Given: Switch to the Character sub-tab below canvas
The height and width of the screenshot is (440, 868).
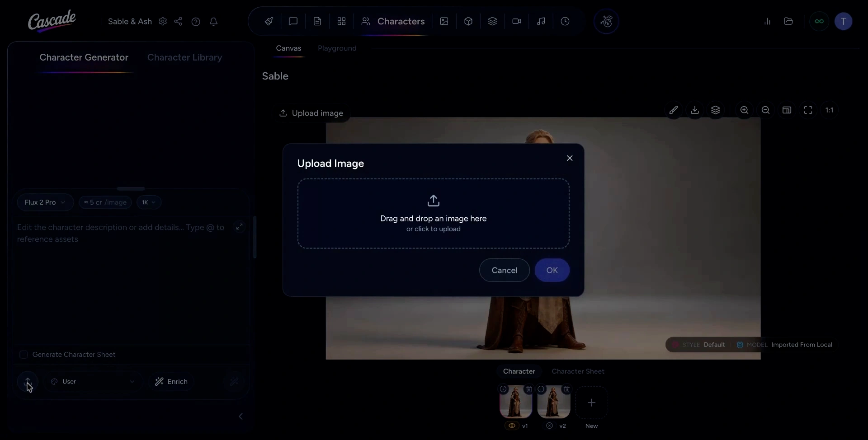Looking at the screenshot, I should [x=519, y=371].
